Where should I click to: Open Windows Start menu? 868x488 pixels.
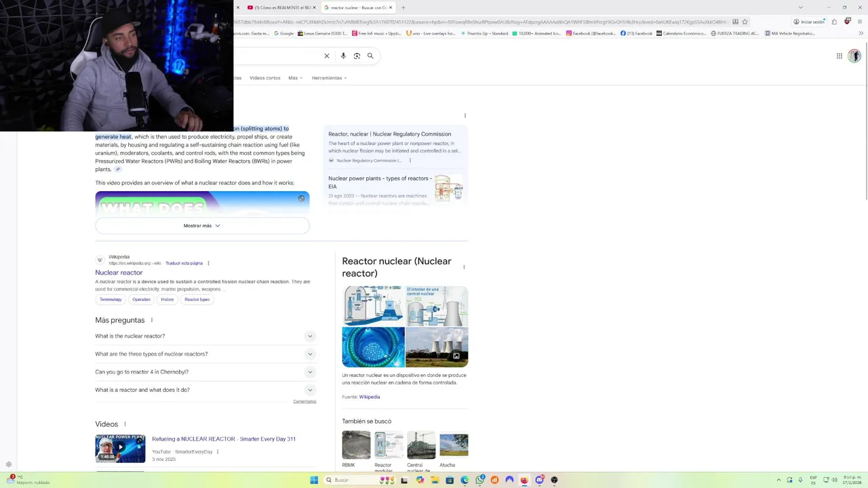click(314, 480)
